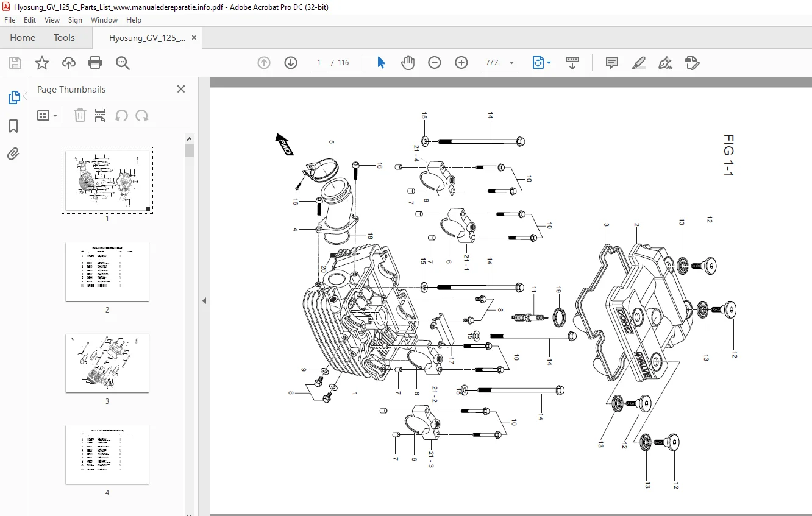Bookmark this file with the star icon
This screenshot has height=516, width=812.
(x=42, y=63)
